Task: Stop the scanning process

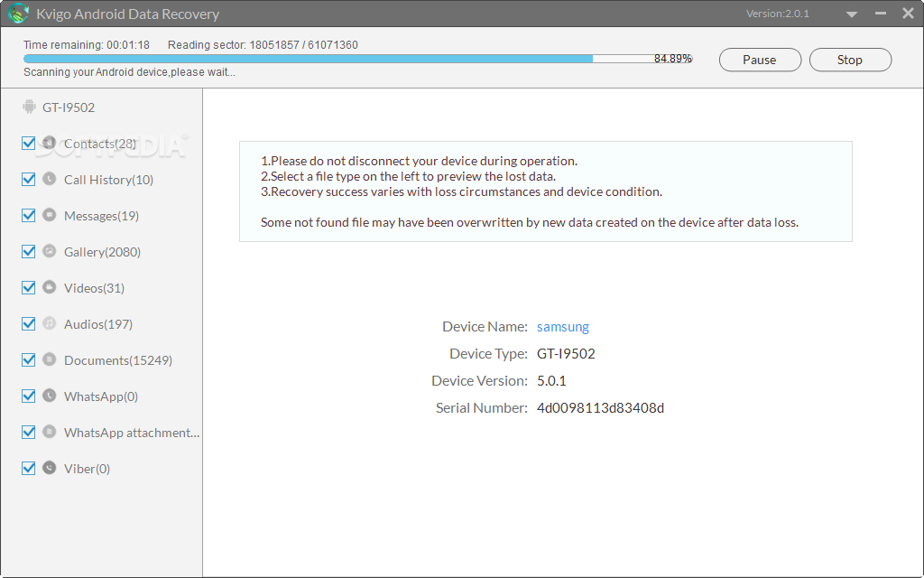Action: click(850, 60)
